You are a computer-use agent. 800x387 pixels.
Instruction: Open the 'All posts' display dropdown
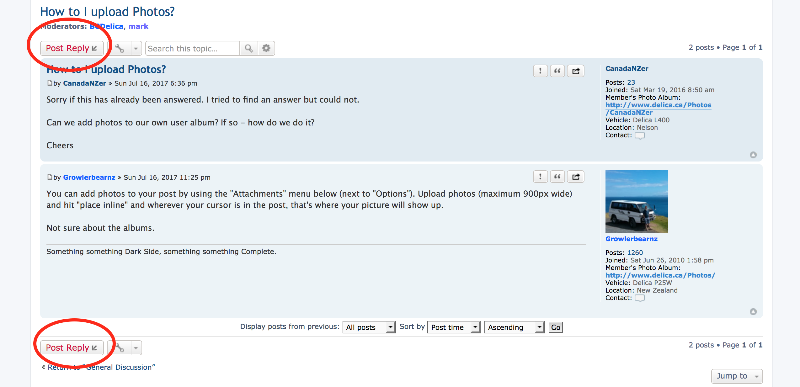point(368,327)
